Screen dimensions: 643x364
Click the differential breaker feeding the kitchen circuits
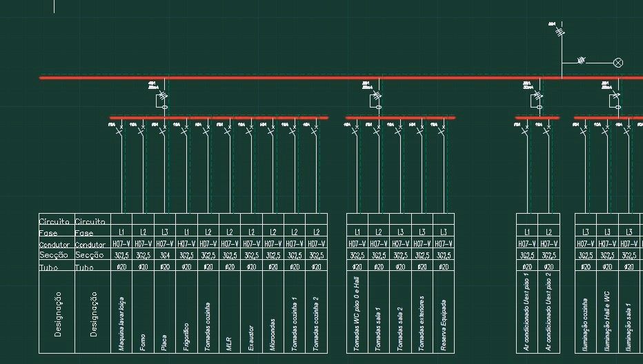pyautogui.click(x=163, y=99)
